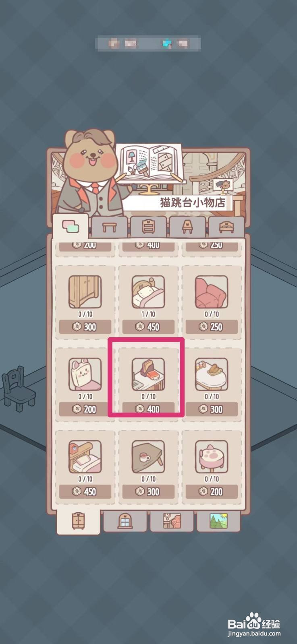Switch to the wallpaper and floor bottom tab

coord(172,521)
